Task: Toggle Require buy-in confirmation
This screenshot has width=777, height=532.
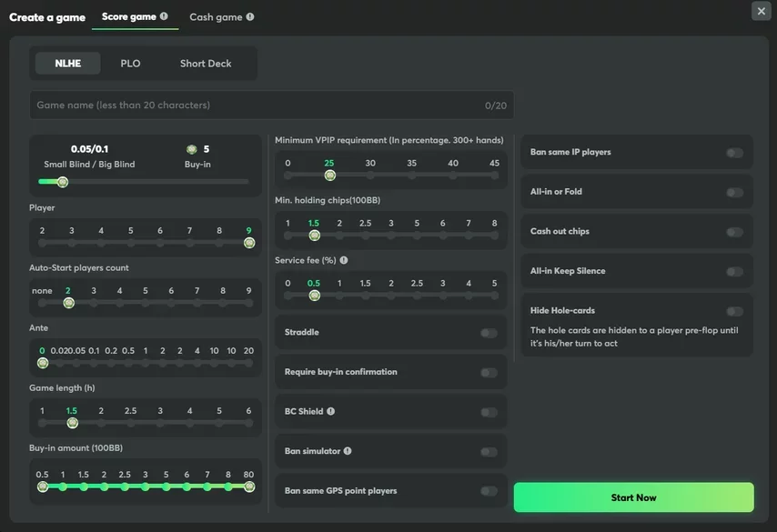Action: point(489,373)
